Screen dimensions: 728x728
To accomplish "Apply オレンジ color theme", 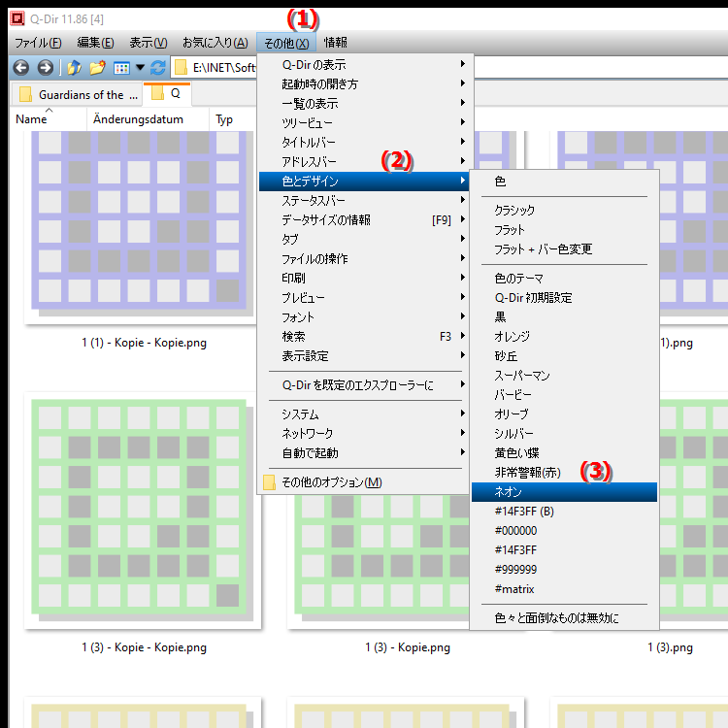I will pos(564,337).
